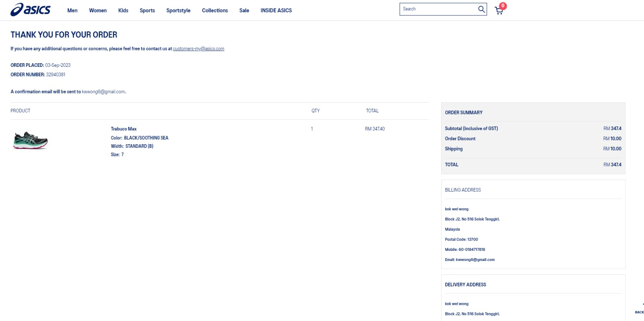
Task: Click the product total RM 347.40
Action: pyautogui.click(x=375, y=129)
